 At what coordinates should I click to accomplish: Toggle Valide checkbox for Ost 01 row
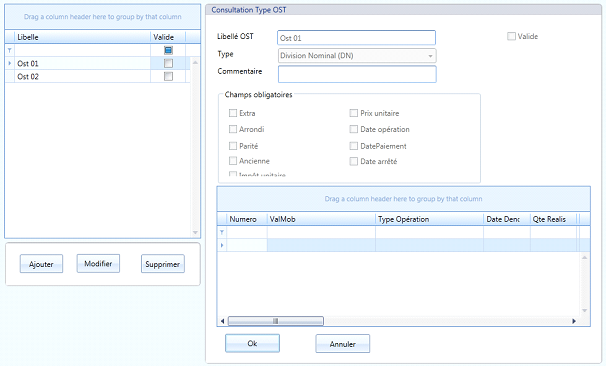coord(168,63)
